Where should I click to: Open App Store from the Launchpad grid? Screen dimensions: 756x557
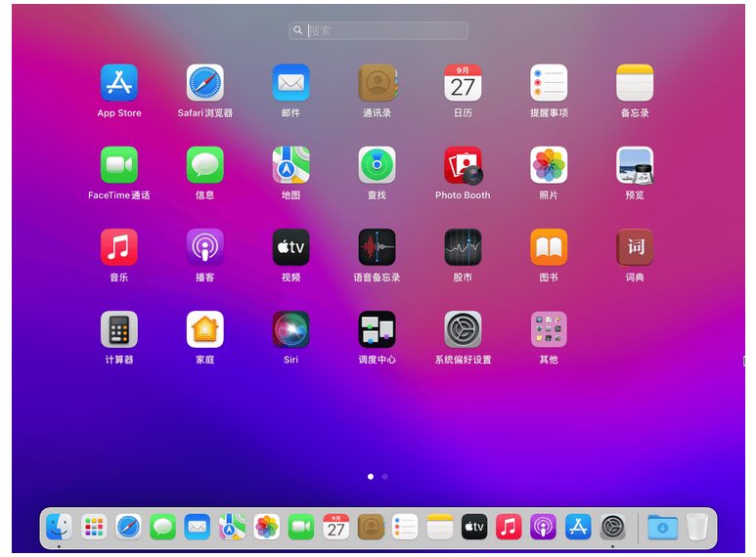point(119,83)
